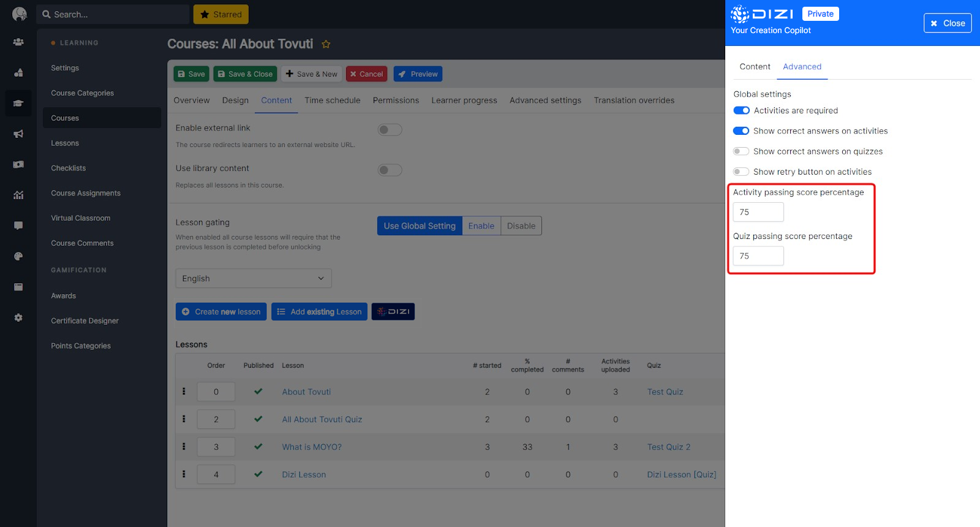Cancel course editing
Viewport: 980px width, 527px height.
point(366,74)
